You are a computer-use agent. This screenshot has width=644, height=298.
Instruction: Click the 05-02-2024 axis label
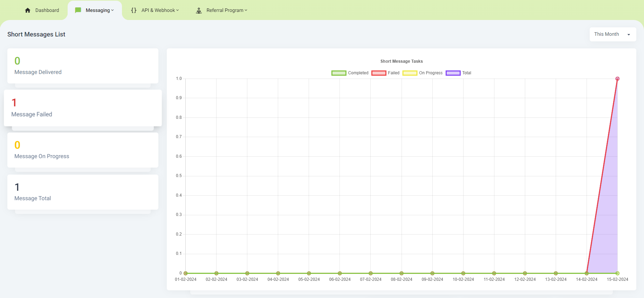309,279
